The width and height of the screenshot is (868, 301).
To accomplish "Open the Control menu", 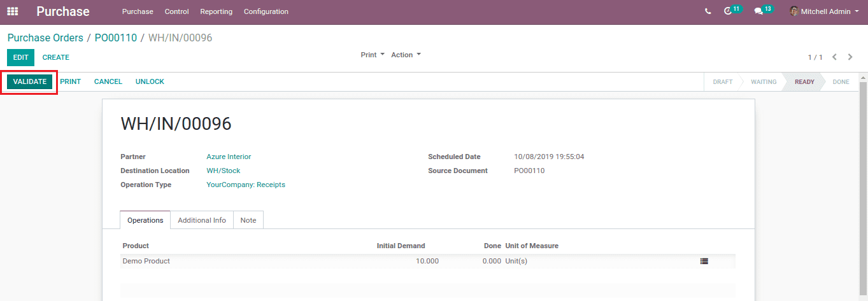I will pos(176,11).
